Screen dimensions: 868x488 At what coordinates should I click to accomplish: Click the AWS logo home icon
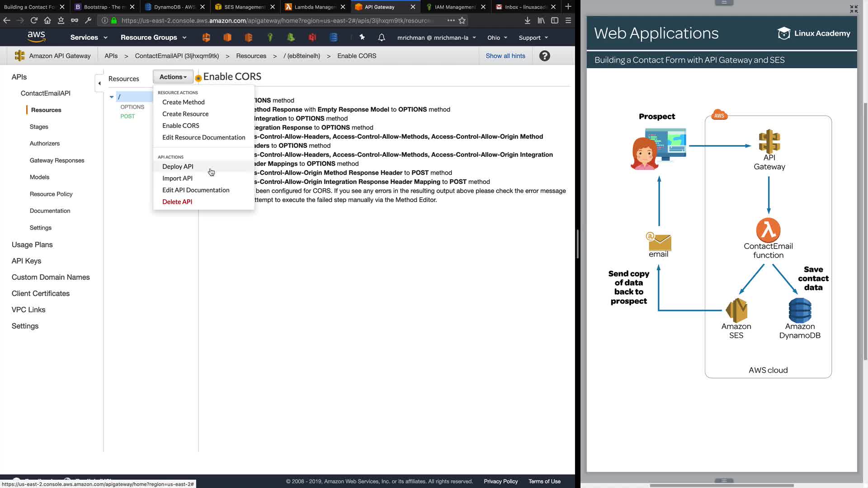pyautogui.click(x=36, y=37)
